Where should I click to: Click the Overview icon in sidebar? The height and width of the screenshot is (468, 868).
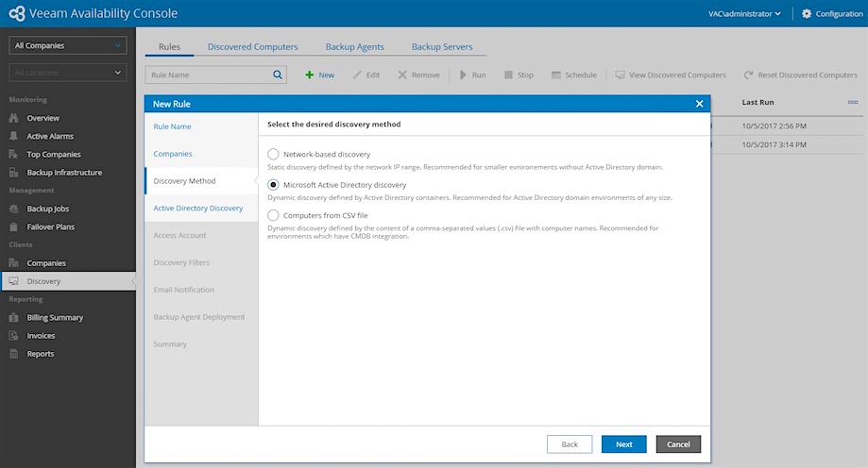click(x=14, y=118)
